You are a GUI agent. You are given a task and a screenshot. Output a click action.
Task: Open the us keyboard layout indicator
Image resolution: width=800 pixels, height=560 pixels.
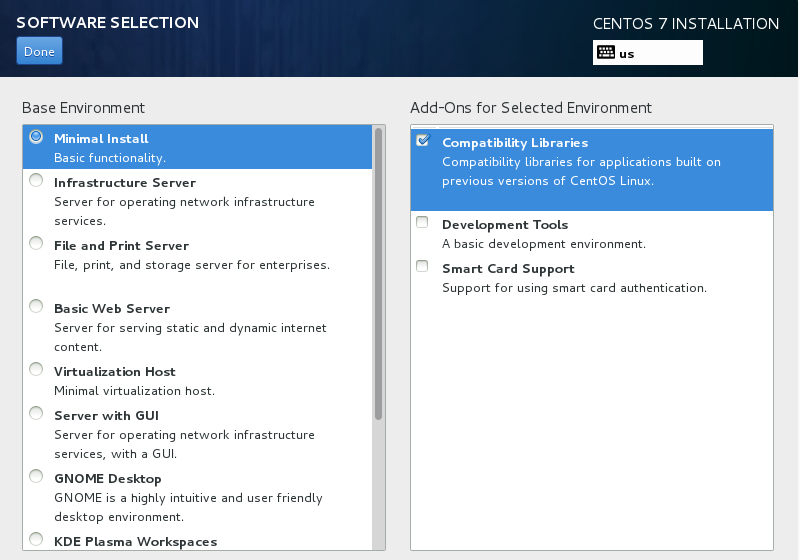coord(647,53)
